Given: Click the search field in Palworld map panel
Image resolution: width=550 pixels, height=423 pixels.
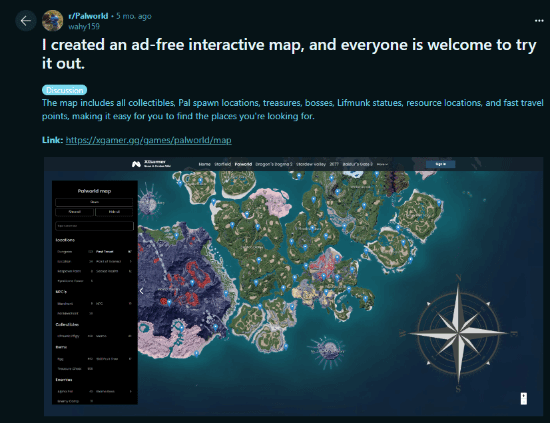Looking at the screenshot, I should 94,226.
